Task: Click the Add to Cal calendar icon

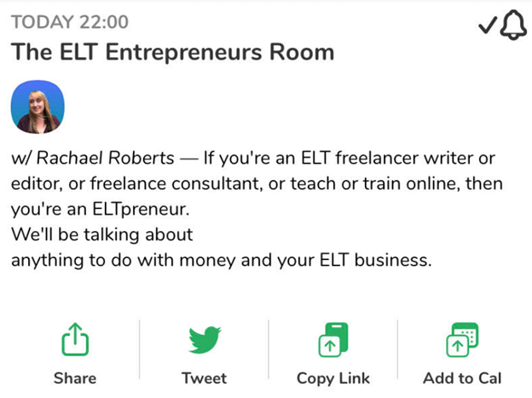Action: click(x=462, y=341)
